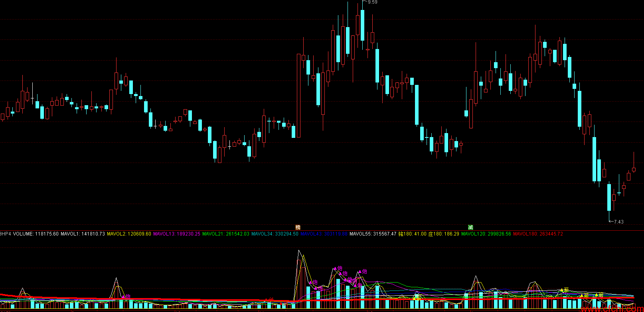Select the 7.43 low price label
Screen dimensions: 644x312
(618, 222)
